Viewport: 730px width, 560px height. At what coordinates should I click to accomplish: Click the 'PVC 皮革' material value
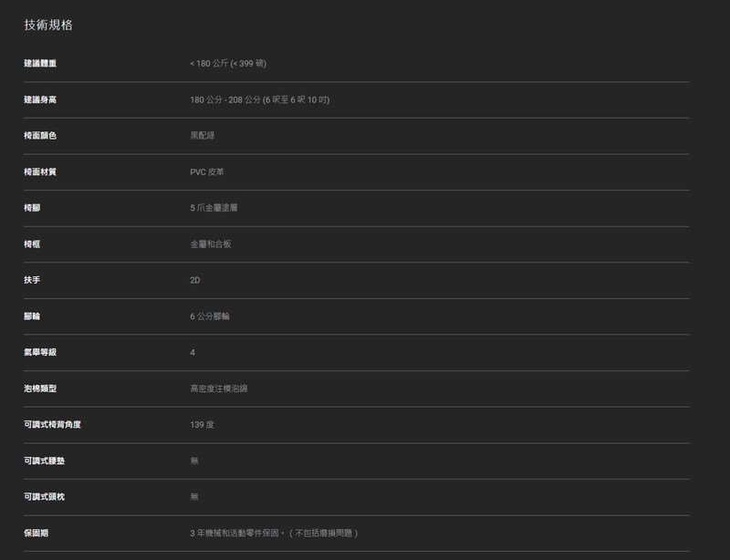click(207, 171)
